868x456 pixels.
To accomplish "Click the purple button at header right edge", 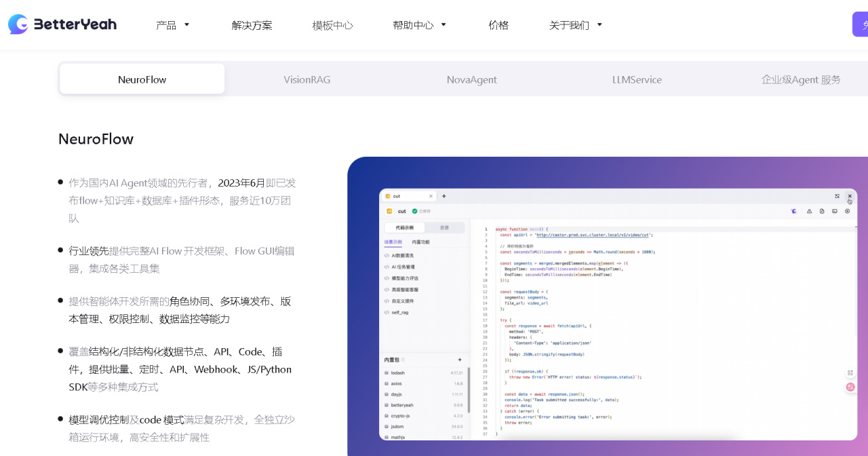I will [x=860, y=24].
